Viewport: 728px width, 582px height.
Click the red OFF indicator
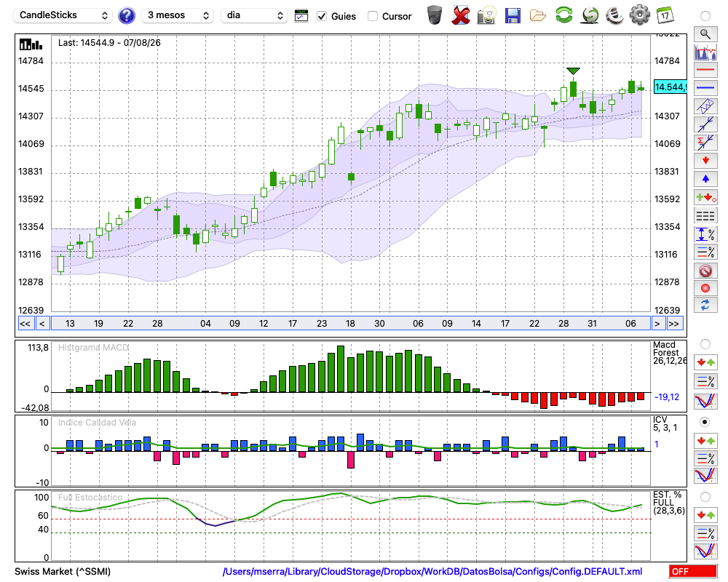[x=693, y=571]
